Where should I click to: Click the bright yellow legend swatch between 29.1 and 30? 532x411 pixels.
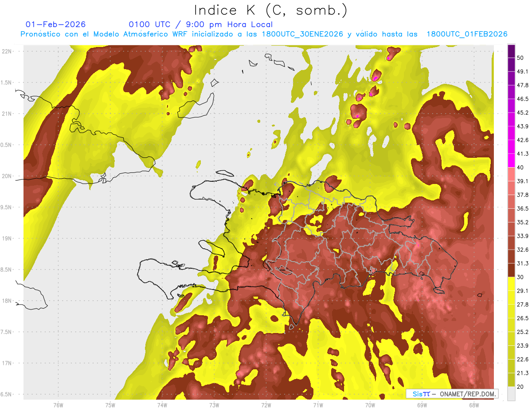511,284
